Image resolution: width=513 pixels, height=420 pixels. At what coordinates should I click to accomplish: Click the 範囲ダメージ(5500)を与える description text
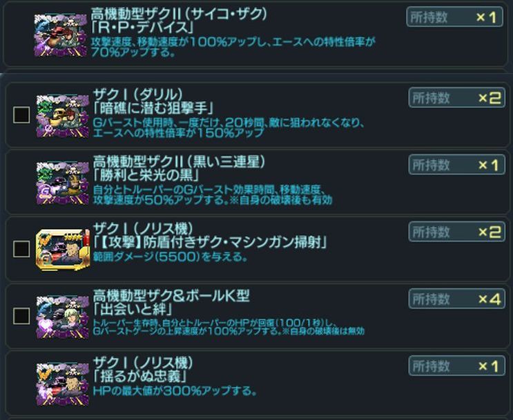[x=170, y=257]
